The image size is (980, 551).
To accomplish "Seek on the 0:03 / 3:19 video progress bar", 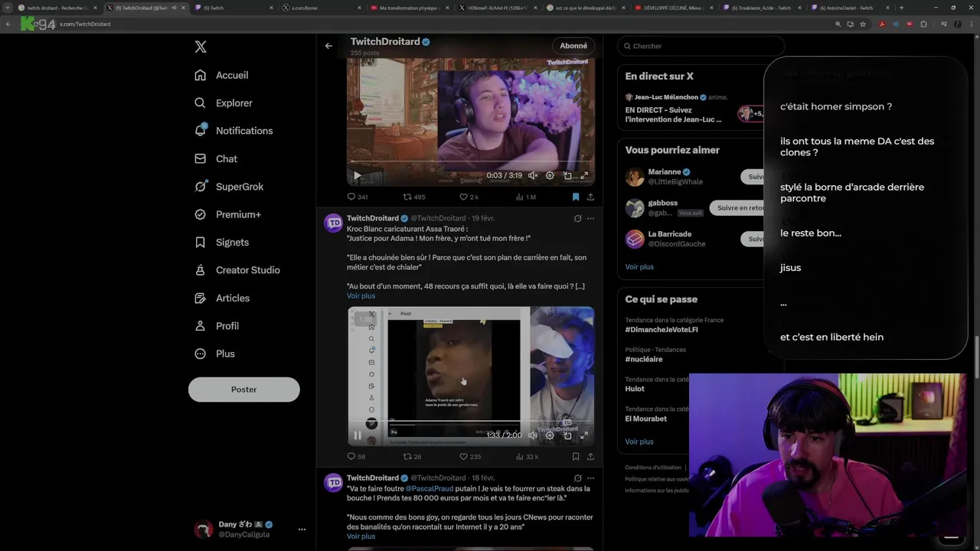I will [x=471, y=161].
